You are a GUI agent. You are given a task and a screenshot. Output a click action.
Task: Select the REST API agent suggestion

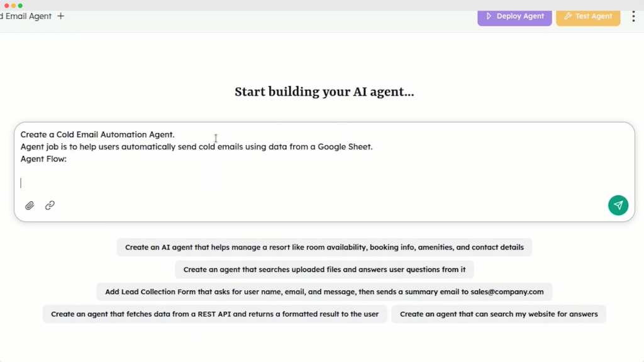tap(214, 314)
